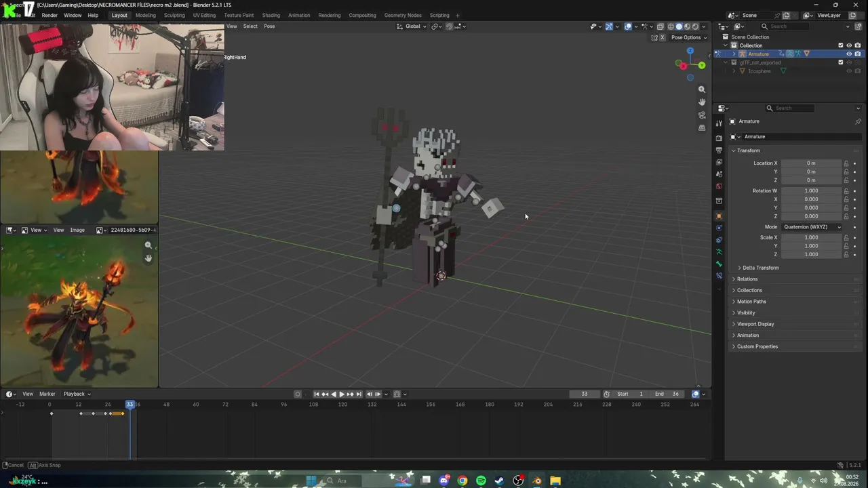This screenshot has height=488, width=868.
Task: Open Quaternion (WXYZ) rotation mode dropdown
Action: pos(812,227)
